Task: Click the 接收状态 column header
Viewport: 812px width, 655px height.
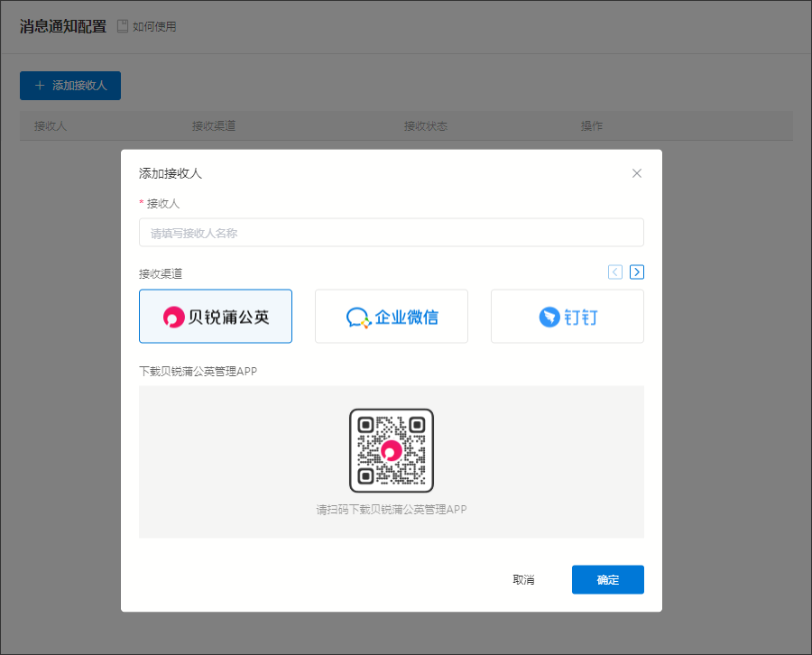Action: click(426, 125)
